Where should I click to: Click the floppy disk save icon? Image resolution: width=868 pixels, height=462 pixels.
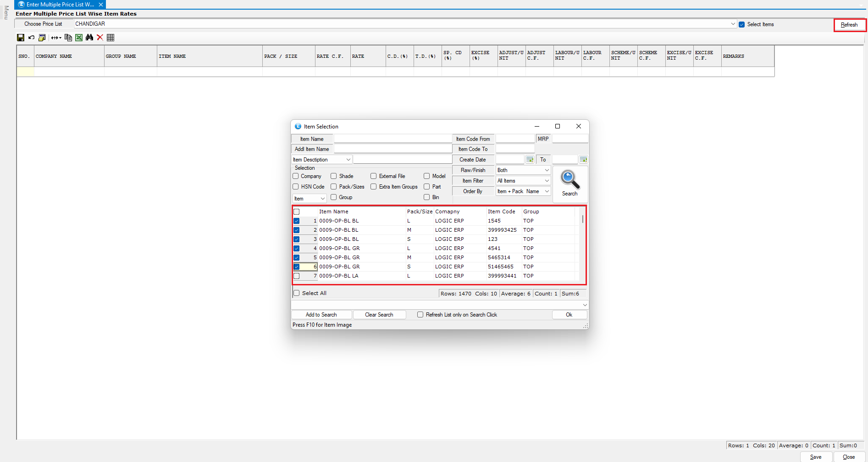[21, 38]
